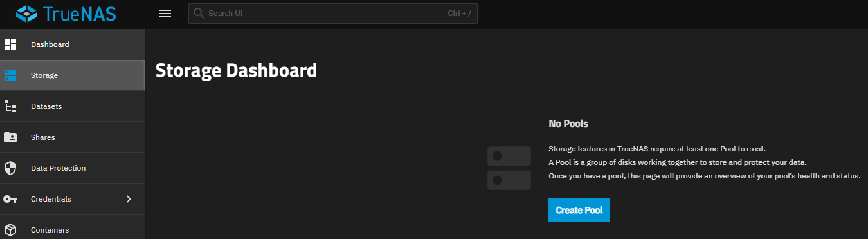Click the Containers cube icon
The height and width of the screenshot is (239, 868).
point(10,230)
